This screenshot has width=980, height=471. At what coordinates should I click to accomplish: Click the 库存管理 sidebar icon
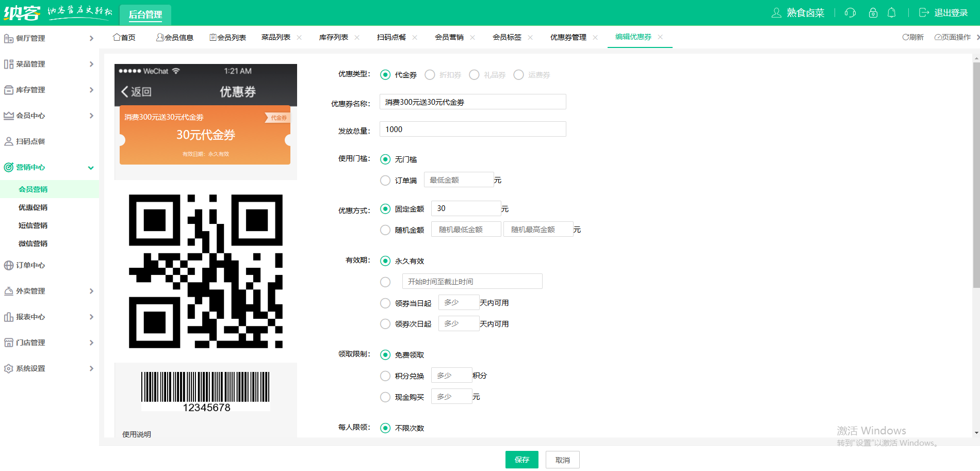[x=9, y=90]
